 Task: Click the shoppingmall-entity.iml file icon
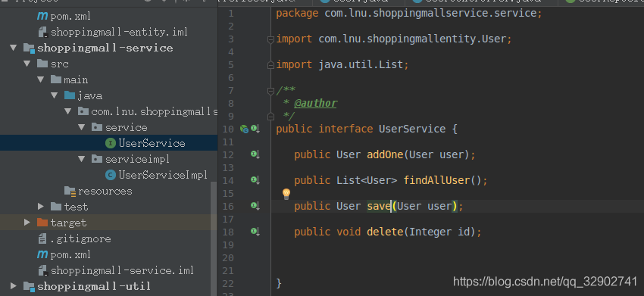pos(42,32)
